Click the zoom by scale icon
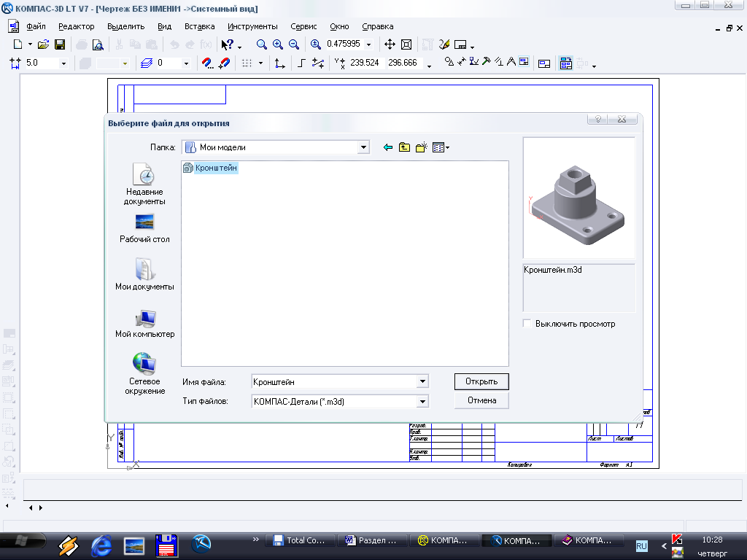This screenshot has height=560, width=747. tap(315, 44)
